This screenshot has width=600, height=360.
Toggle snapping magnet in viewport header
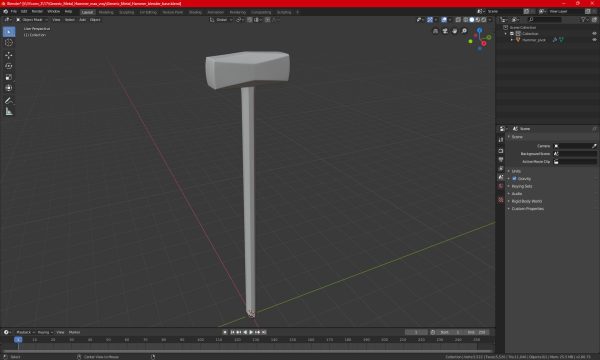pos(249,20)
